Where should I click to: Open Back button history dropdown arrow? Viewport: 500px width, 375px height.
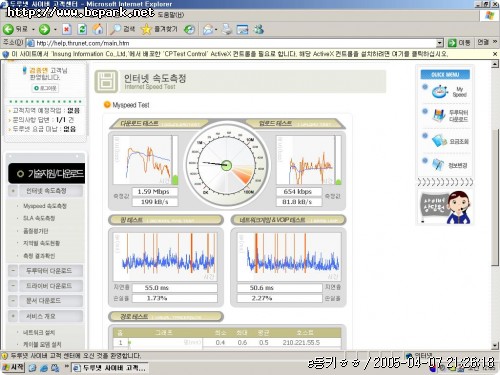[x=33, y=30]
